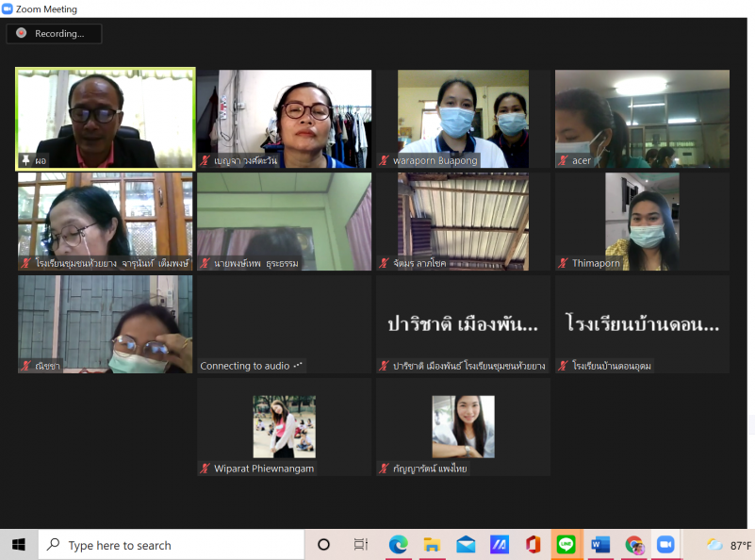Switch to Google Chrome on the taskbar
Viewport: 755px width, 560px height.
(x=633, y=545)
